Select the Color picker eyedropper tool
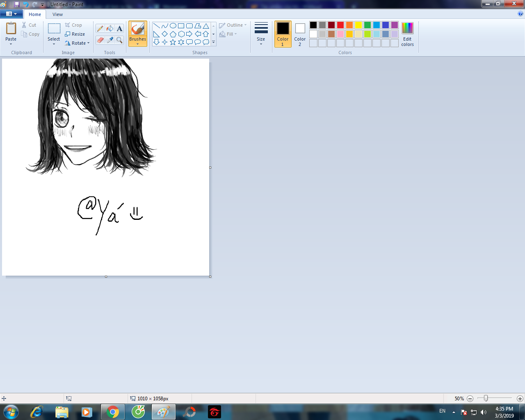Screen dimensions: 525x420 110,40
